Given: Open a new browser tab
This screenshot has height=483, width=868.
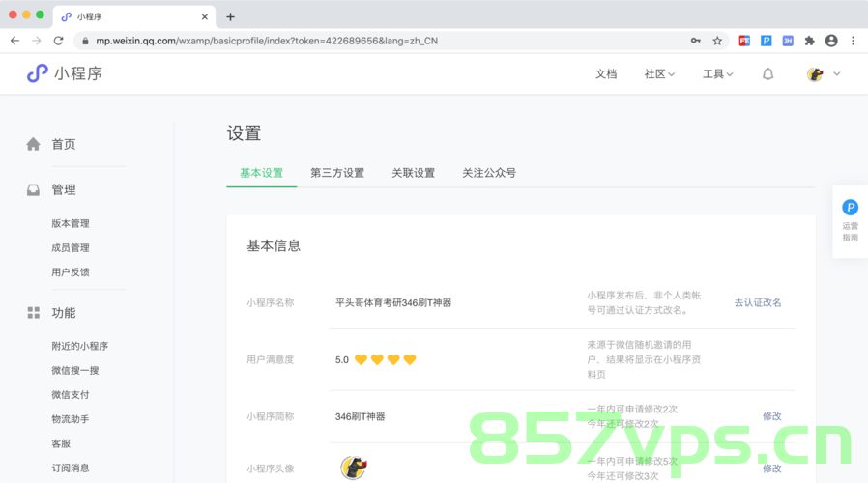Looking at the screenshot, I should point(230,17).
